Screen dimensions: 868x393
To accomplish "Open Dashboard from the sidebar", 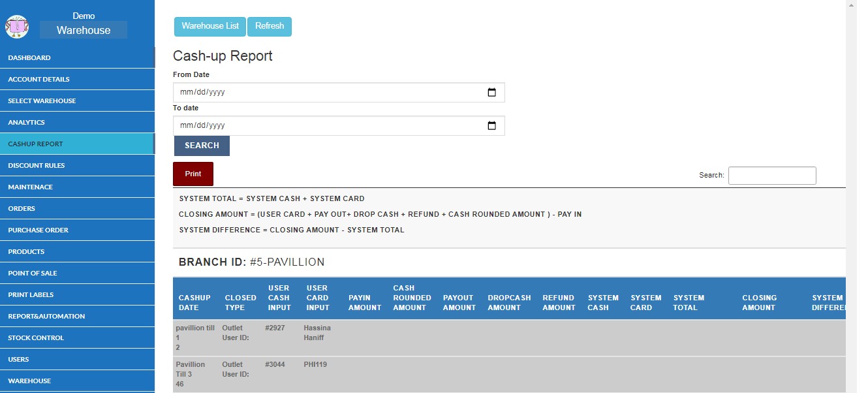I will tap(29, 57).
